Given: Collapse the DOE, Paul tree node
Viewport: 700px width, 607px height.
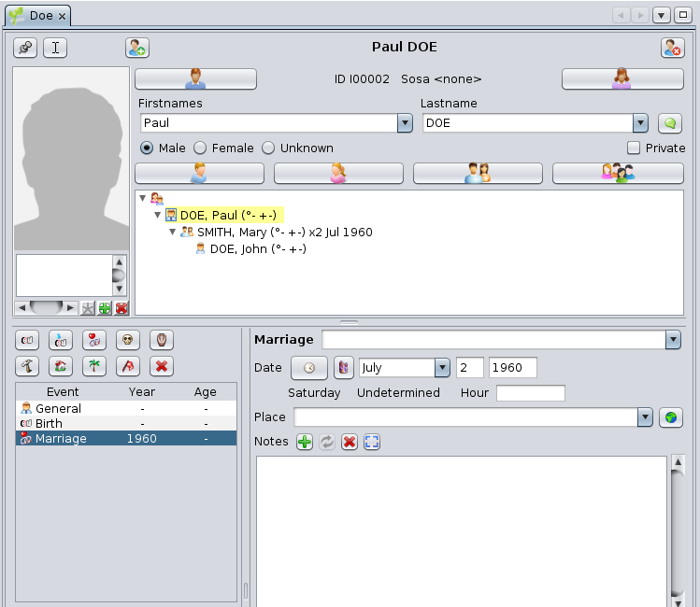Looking at the screenshot, I should click(x=157, y=215).
